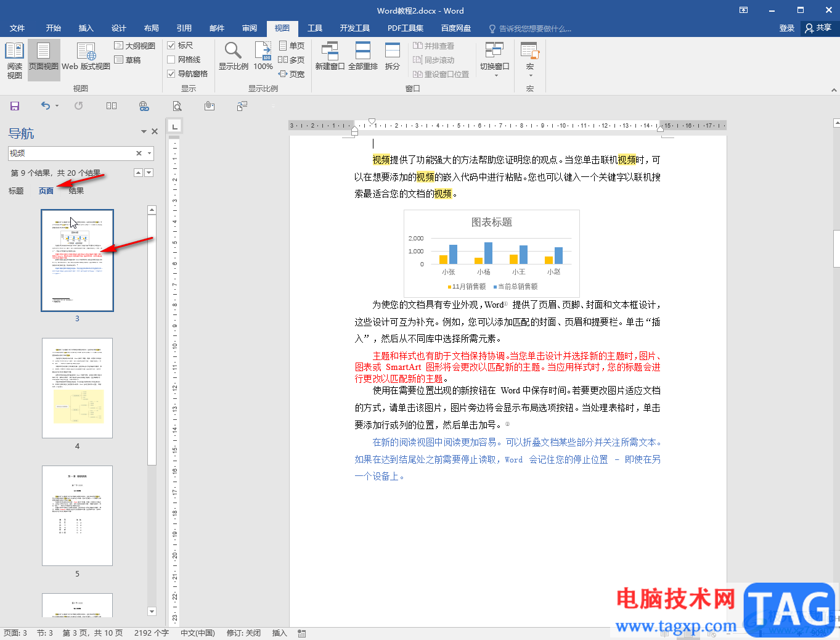Click the tab selector L button on ruler

pyautogui.click(x=175, y=126)
